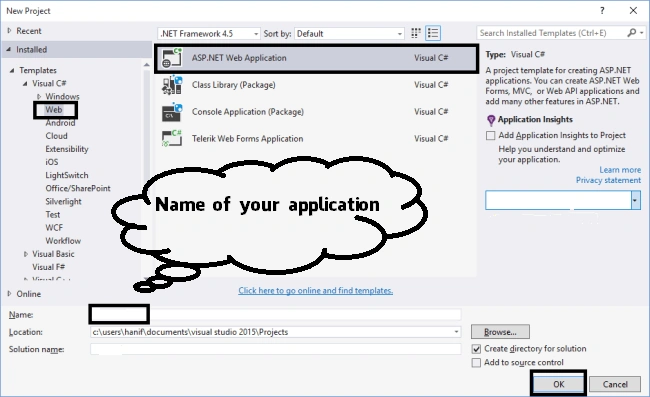Click the template tree scrollbar up arrow
Screen dimensions: 650x397
coord(146,65)
